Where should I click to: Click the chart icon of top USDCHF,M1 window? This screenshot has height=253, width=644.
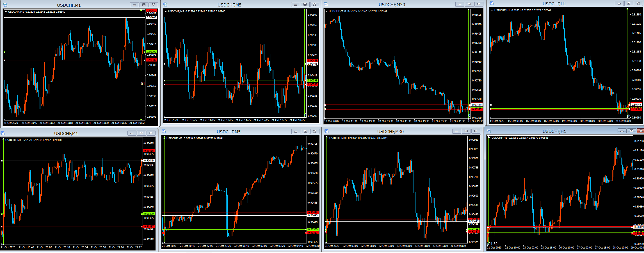click(x=5, y=5)
